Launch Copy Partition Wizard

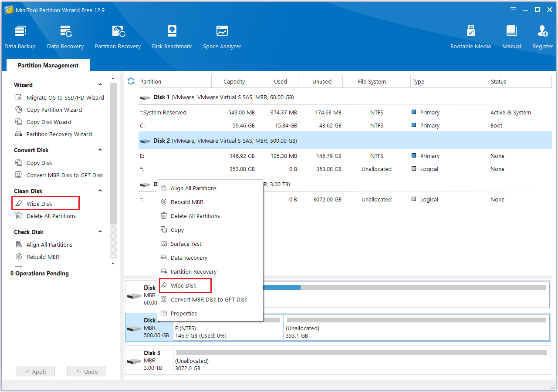49,110
